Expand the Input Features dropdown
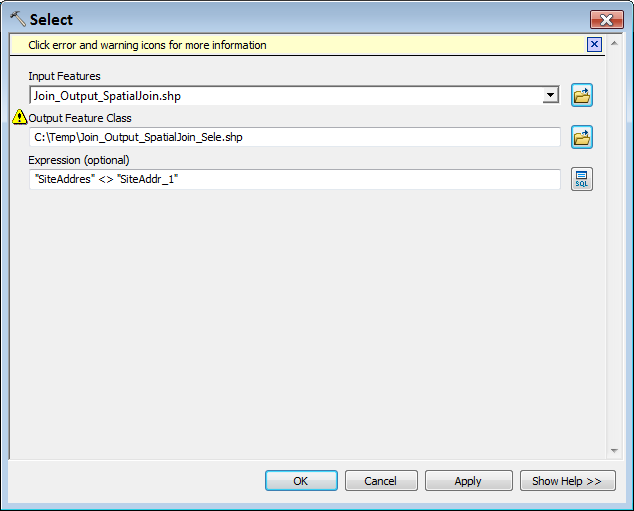This screenshot has width=634, height=511. 550,96
